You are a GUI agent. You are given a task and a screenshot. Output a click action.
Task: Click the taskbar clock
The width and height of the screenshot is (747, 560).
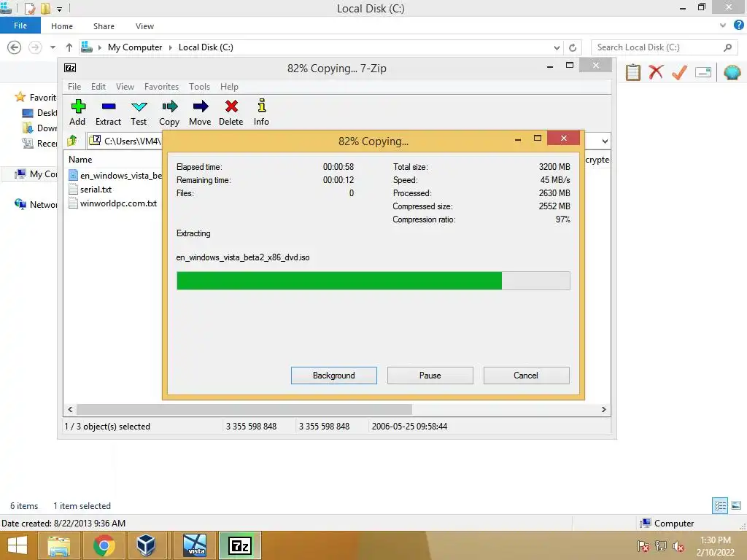click(x=715, y=546)
